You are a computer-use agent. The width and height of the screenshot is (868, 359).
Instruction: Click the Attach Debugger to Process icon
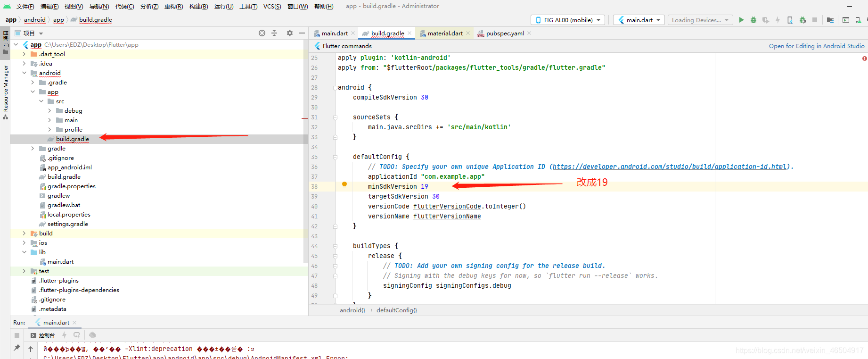(x=802, y=20)
